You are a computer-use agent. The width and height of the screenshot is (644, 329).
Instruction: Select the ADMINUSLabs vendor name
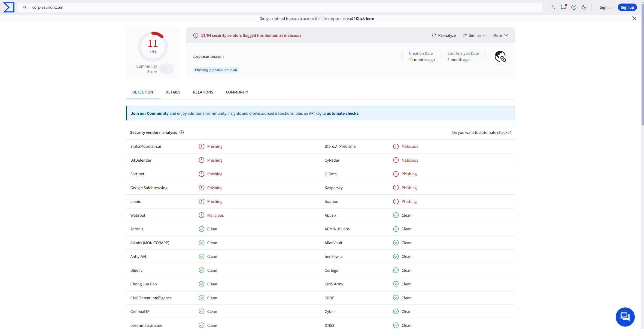337,229
